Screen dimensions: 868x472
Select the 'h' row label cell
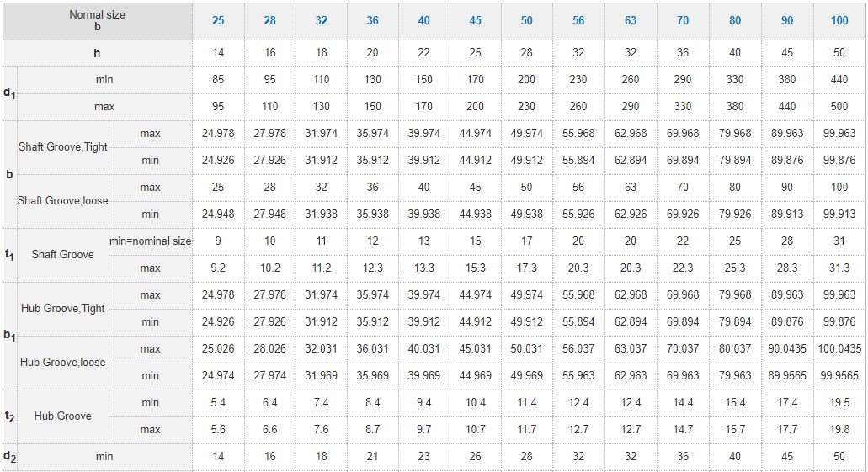pyautogui.click(x=97, y=53)
